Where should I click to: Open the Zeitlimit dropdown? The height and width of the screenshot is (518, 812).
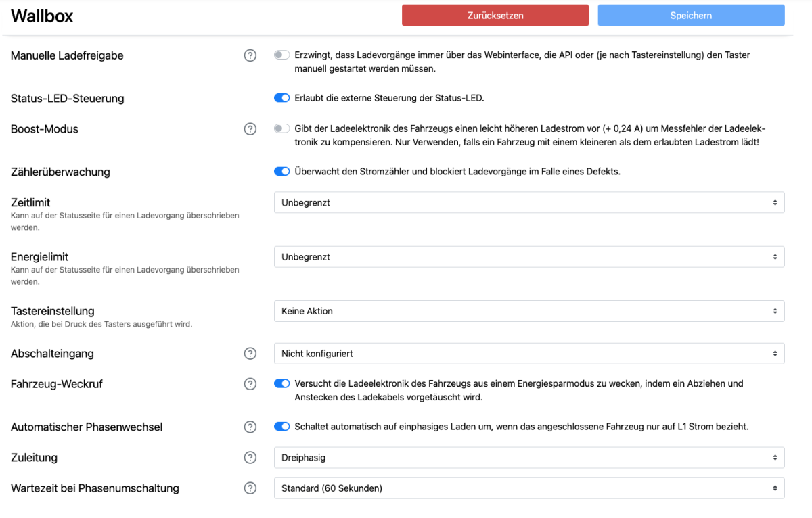point(528,202)
